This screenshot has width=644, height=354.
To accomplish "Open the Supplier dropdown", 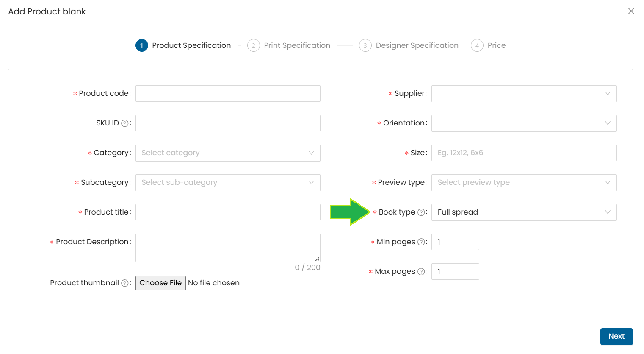I will [x=524, y=94].
